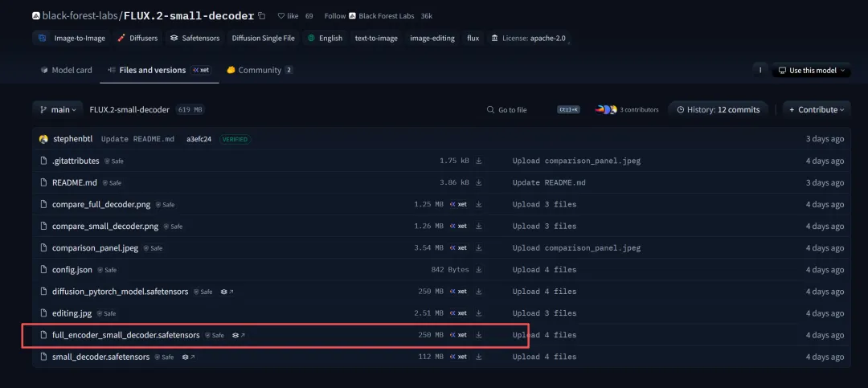
Task: Click the xet badge on small_decoder.safetensors row
Action: point(458,357)
